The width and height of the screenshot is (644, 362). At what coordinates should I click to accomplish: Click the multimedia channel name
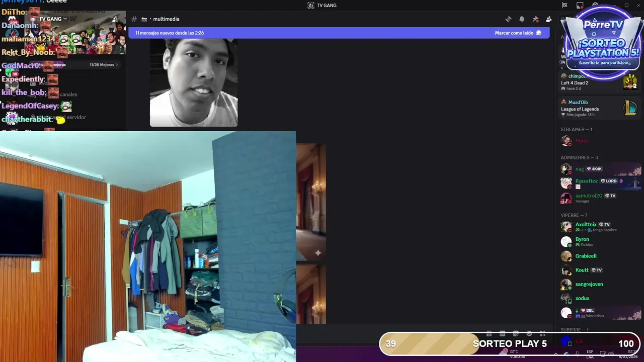click(166, 19)
